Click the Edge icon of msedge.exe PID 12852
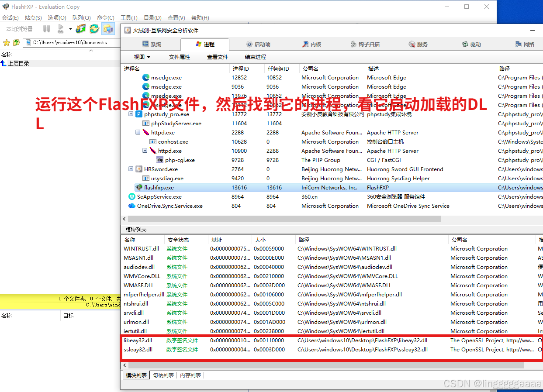 (x=146, y=77)
